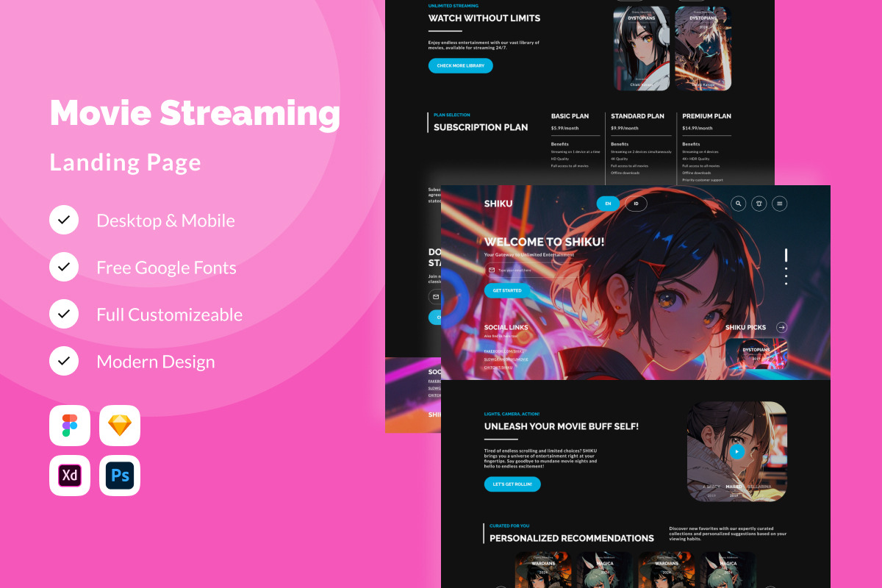
Task: Play the video on the preview card
Action: pyautogui.click(x=736, y=451)
